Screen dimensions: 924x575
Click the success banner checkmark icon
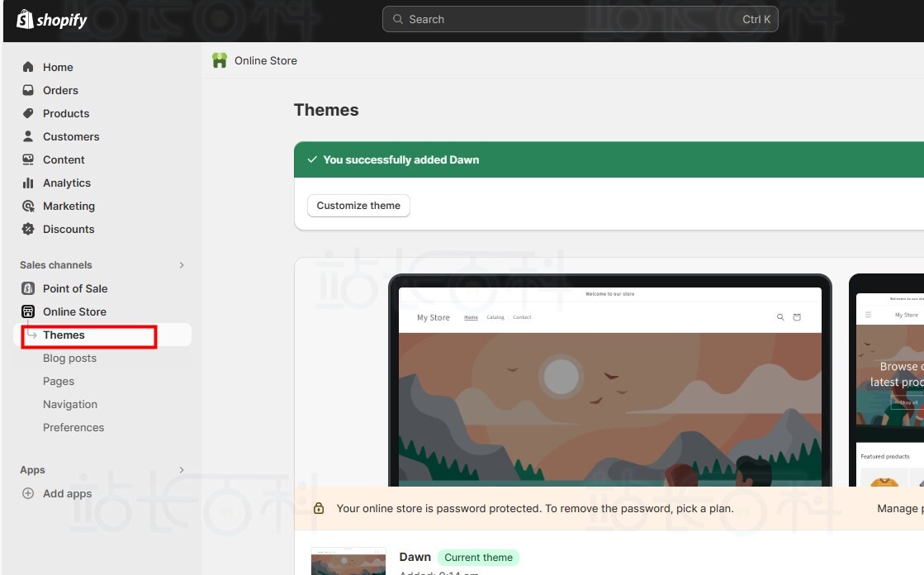coord(312,159)
